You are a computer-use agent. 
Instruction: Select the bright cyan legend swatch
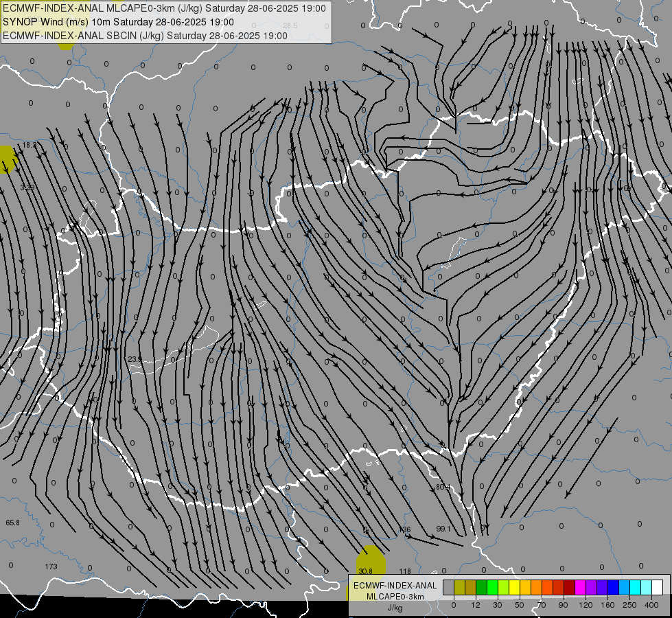click(635, 587)
